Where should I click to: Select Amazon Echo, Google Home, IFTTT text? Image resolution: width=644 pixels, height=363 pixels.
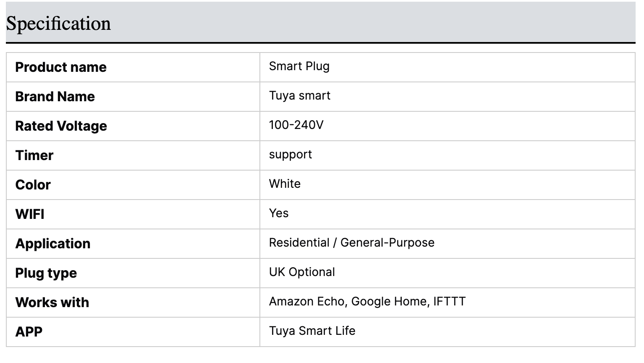pyautogui.click(x=367, y=302)
